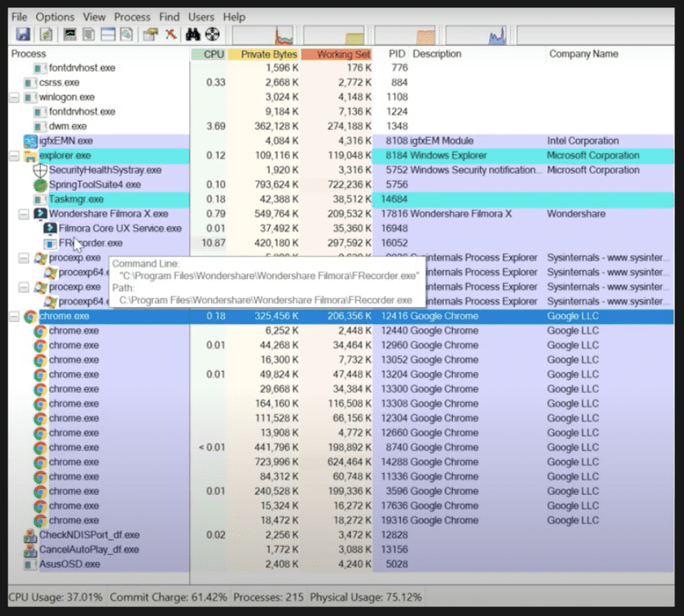Open the Options menu
The height and width of the screenshot is (616, 684).
[x=55, y=16]
